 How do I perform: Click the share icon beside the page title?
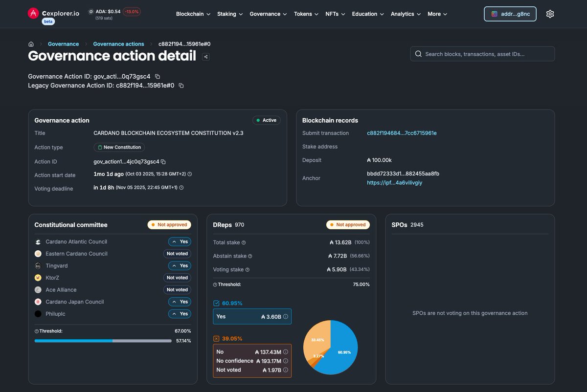pos(206,57)
